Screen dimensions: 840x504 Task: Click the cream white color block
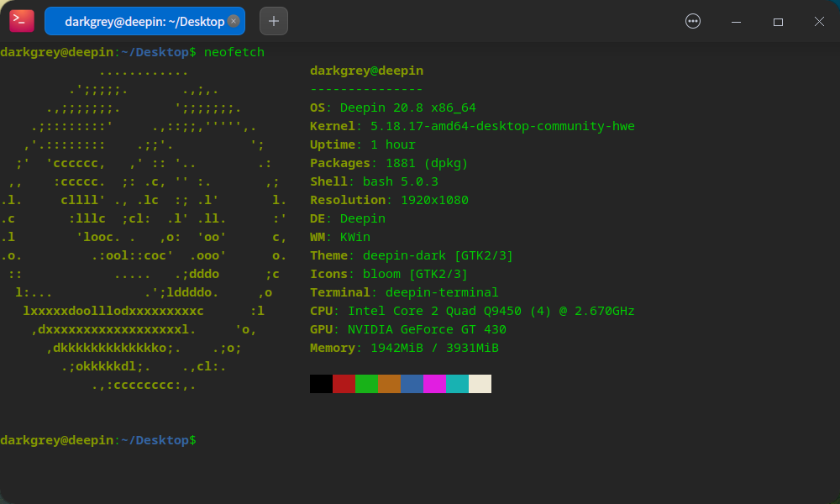click(480, 384)
